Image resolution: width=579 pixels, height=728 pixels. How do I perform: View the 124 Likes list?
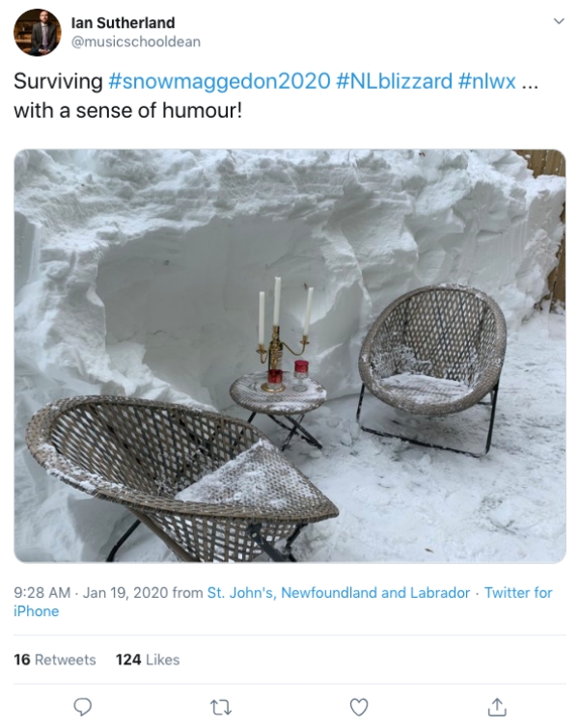click(148, 660)
